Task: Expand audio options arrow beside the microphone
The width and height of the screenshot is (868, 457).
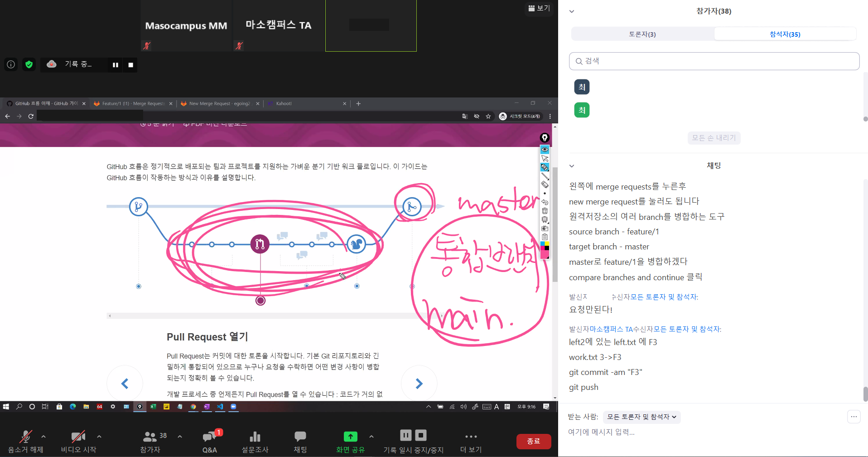Action: pos(43,437)
